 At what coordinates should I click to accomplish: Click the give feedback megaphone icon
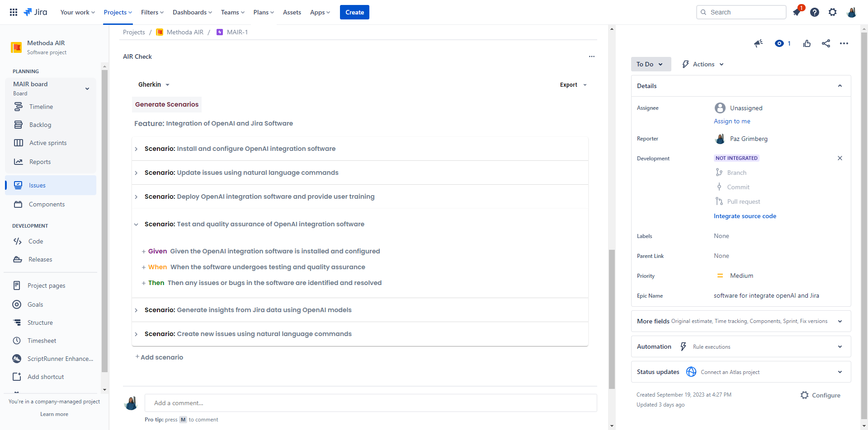tap(758, 43)
